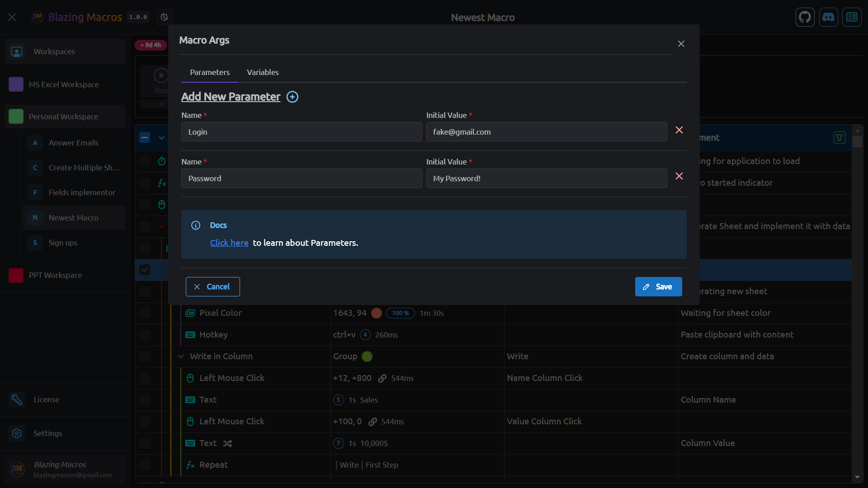Image resolution: width=868 pixels, height=488 pixels.
Task: Open the Blazing Macros account profile
Action: pyautogui.click(x=65, y=469)
